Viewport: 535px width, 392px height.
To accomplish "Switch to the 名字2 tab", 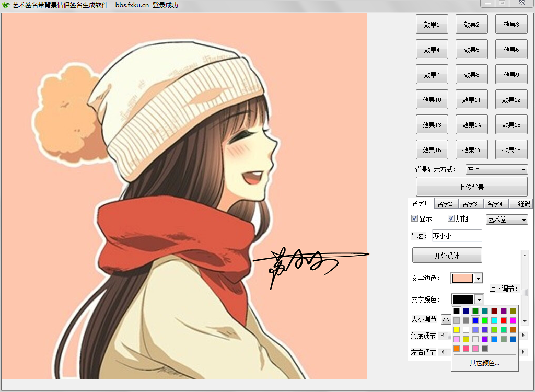I will pyautogui.click(x=446, y=204).
